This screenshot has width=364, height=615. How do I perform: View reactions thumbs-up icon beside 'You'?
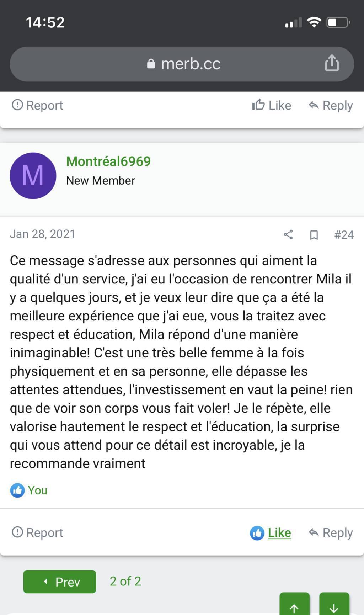pyautogui.click(x=17, y=490)
